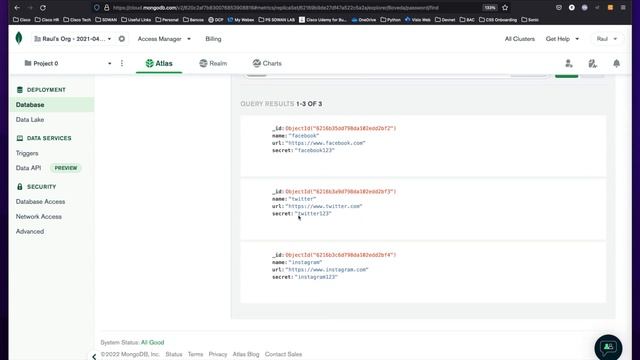Click the MongoDB leaf logo
The image size is (640, 360).
[x=19, y=38]
